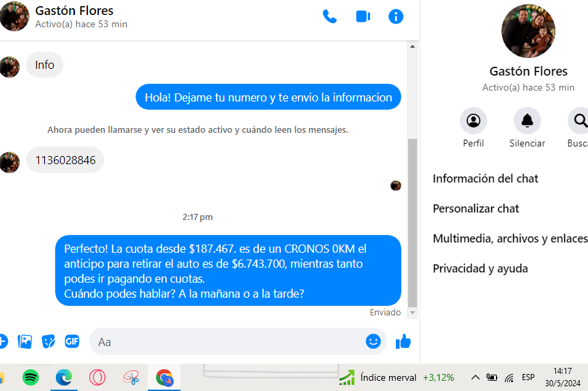Click the Aa message input field

228,341
